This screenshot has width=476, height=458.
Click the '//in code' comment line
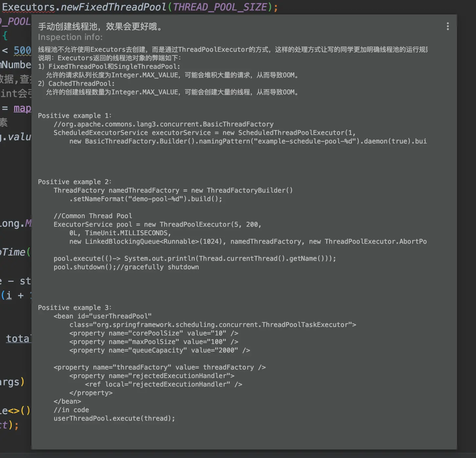tap(71, 410)
